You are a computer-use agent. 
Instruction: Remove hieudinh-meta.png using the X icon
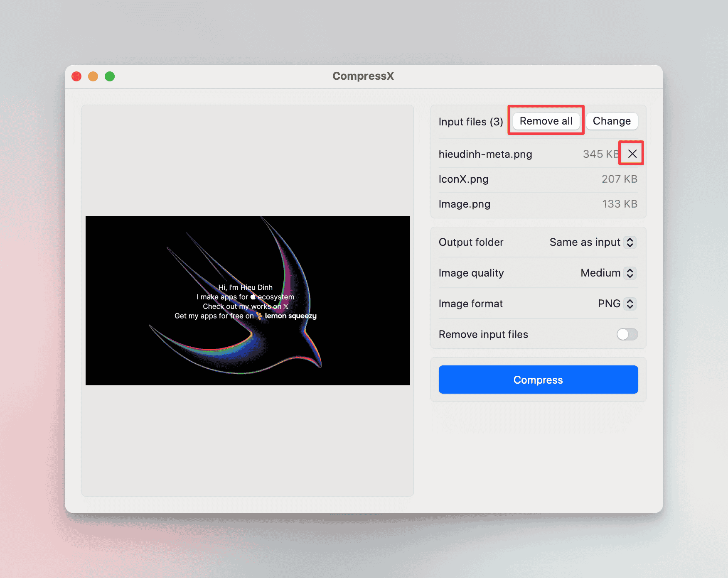coord(632,154)
